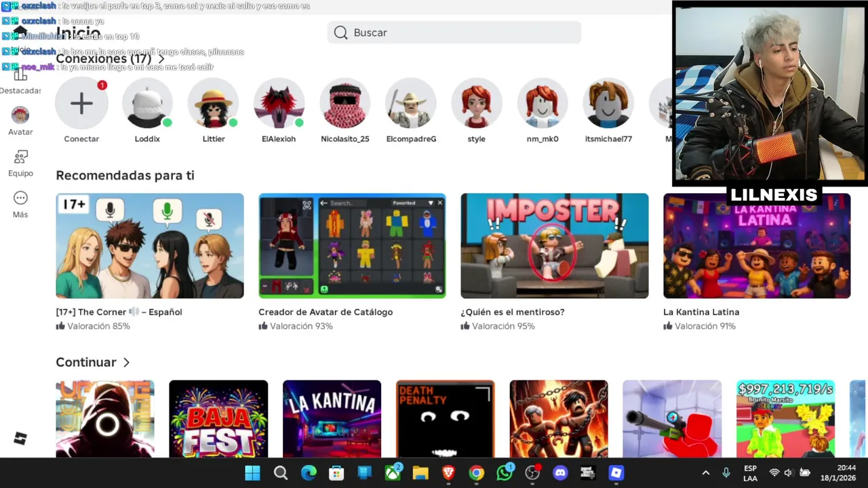Viewport: 868px width, 488px height.
Task: Click the Creador de Avatar de Catálogo title
Action: pos(325,312)
